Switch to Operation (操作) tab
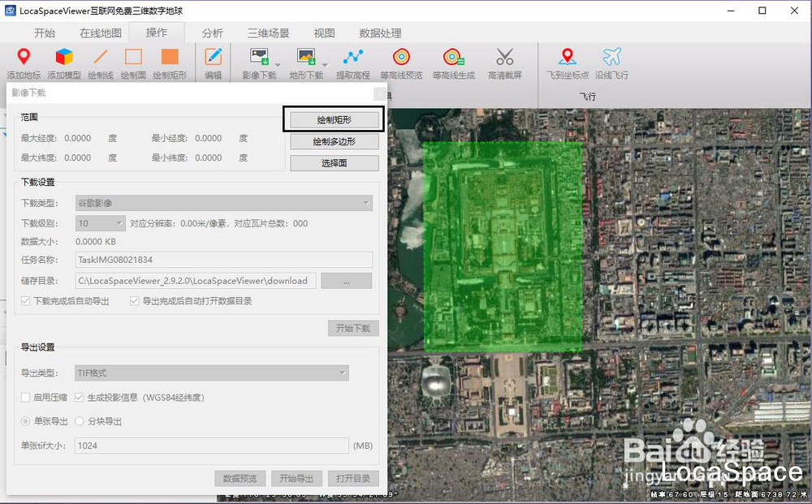 [157, 32]
